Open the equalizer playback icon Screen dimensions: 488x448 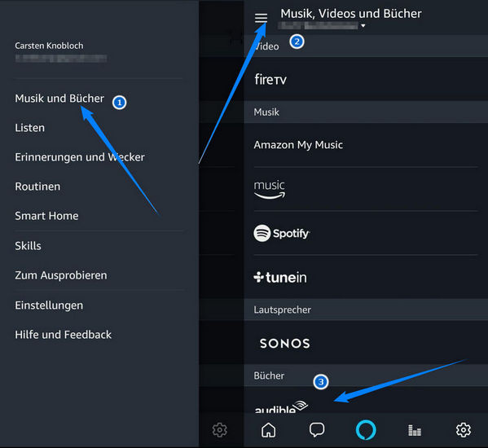tap(415, 430)
